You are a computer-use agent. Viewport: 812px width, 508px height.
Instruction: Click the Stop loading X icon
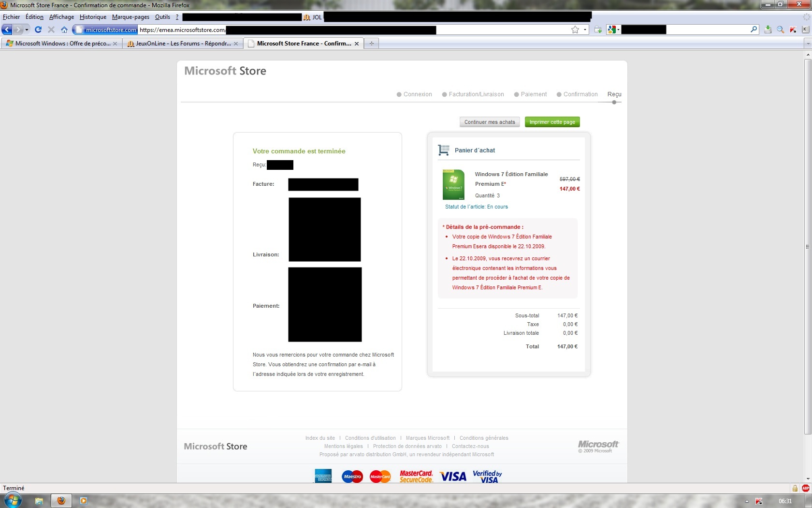pyautogui.click(x=51, y=30)
